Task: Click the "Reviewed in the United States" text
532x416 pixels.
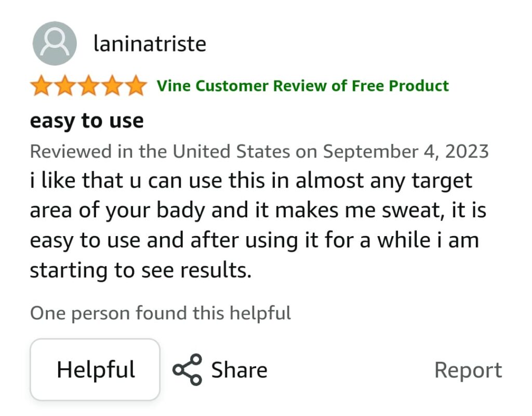Action: (159, 151)
